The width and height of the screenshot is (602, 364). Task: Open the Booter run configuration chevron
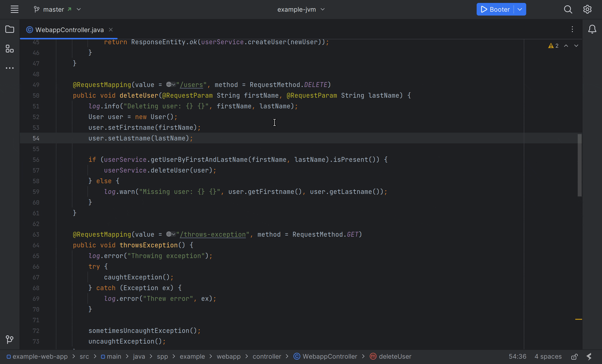520,9
